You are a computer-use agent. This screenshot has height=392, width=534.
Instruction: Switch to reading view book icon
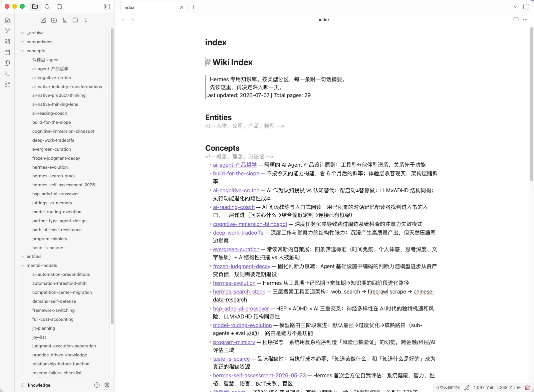(516, 20)
